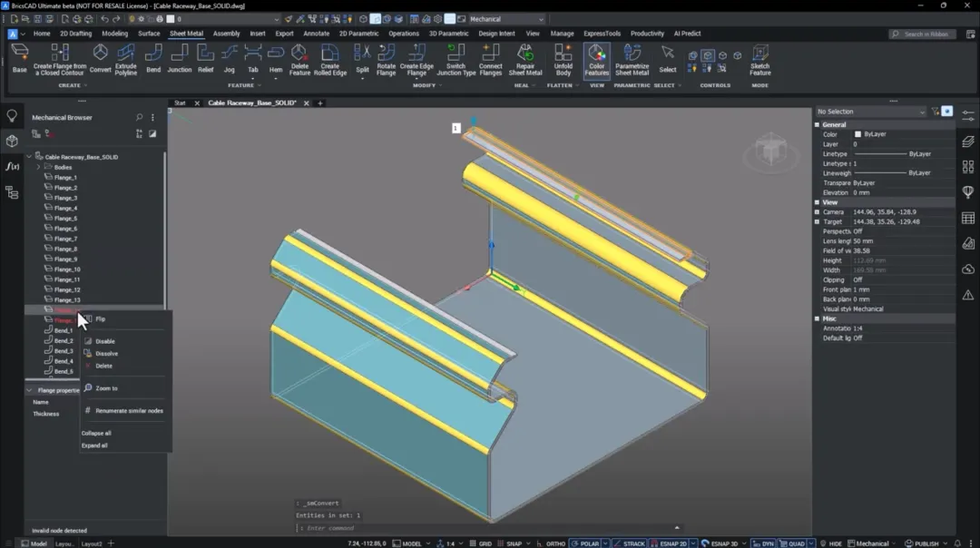Click Renumerate similar nodes option
Image resolution: width=980 pixels, height=548 pixels.
pos(130,410)
